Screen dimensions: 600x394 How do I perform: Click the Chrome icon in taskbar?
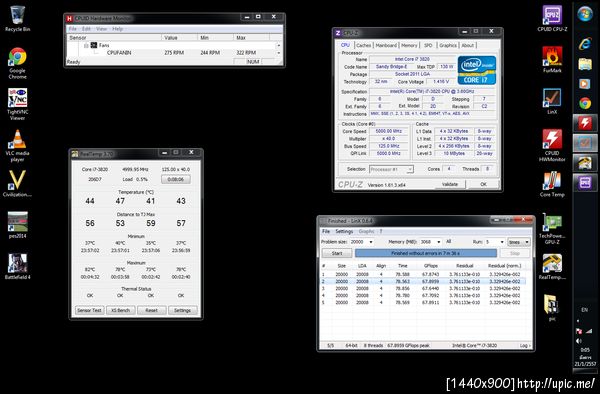585,103
